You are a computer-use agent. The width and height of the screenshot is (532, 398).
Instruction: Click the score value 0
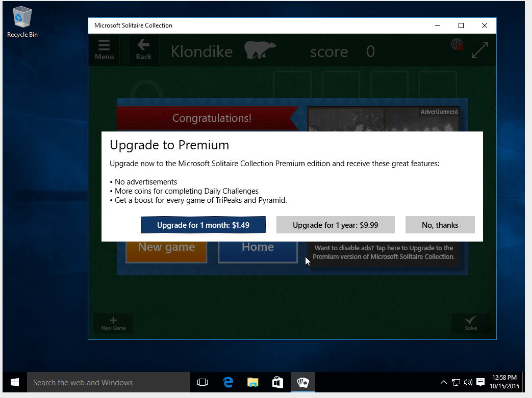pyautogui.click(x=370, y=51)
